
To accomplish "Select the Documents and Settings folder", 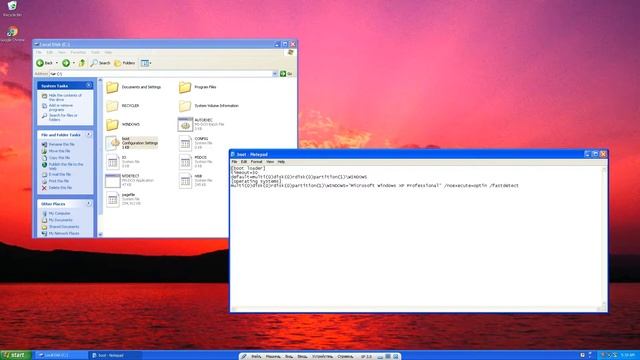I will 134,87.
